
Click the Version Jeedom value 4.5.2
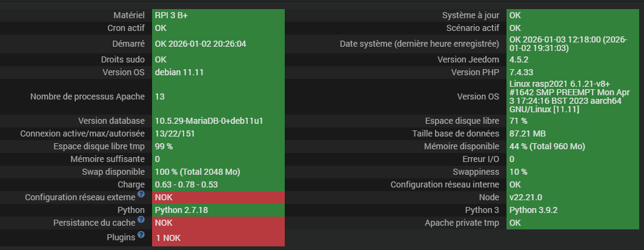pos(520,59)
